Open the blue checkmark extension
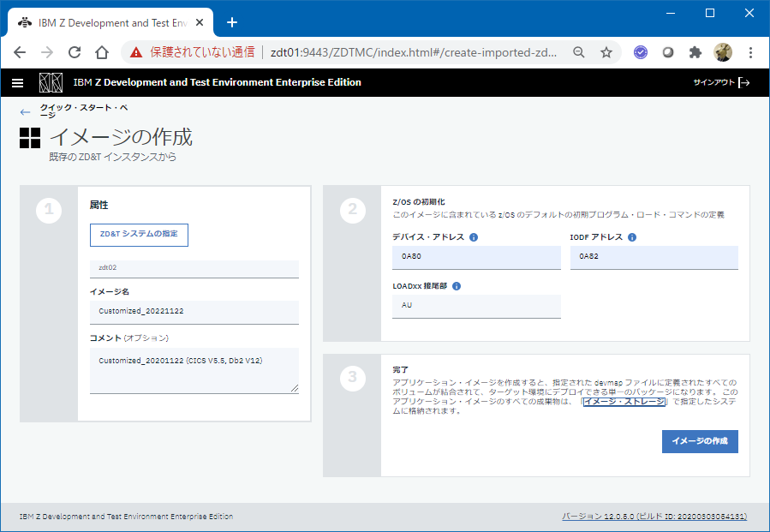Image resolution: width=770 pixels, height=532 pixels. click(641, 52)
